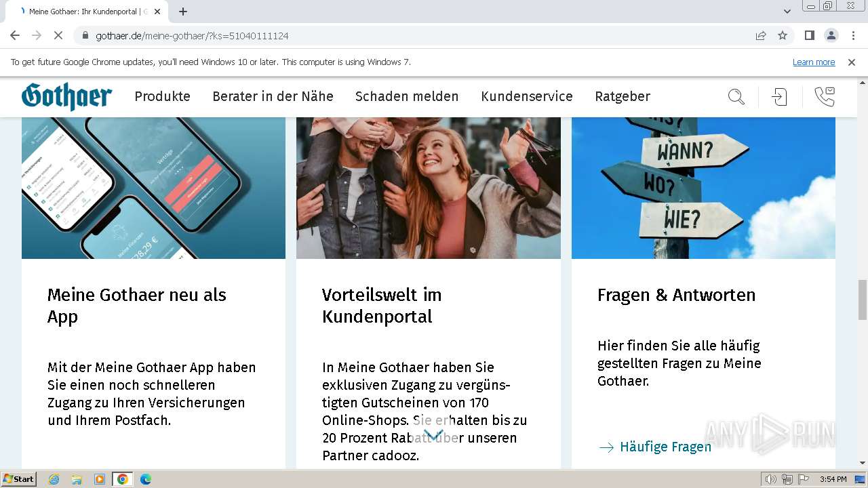Image resolution: width=868 pixels, height=488 pixels.
Task: Follow the Häufige Fragen link
Action: (655, 447)
